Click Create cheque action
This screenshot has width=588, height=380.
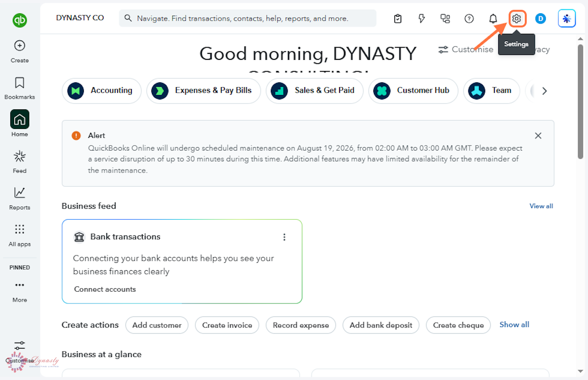click(458, 325)
